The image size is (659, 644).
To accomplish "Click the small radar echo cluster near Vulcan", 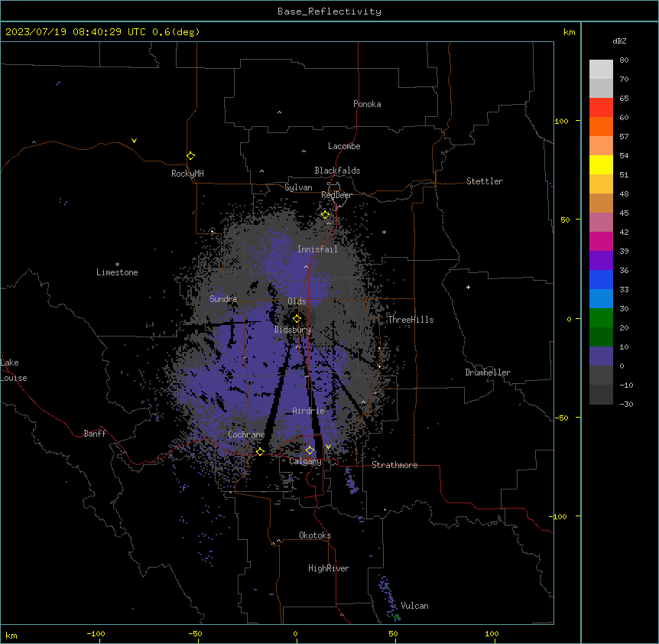I will coord(389,597).
